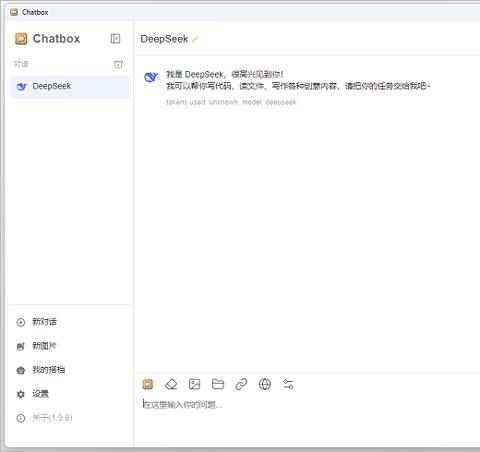This screenshot has height=452, width=480.
Task: Click the image icon next to 新图片
Action: coord(21,346)
